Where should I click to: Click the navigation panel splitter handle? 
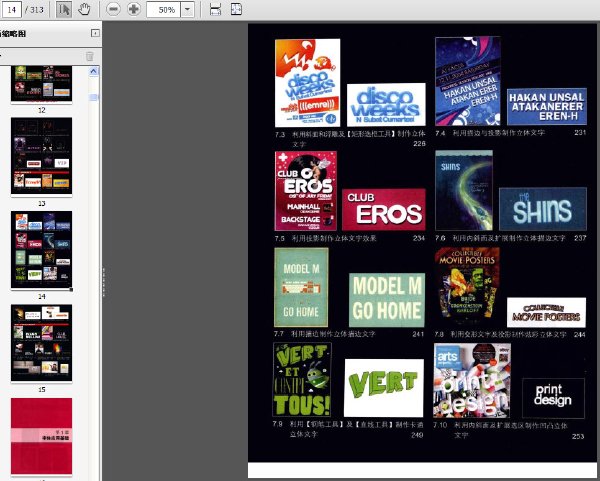103,282
